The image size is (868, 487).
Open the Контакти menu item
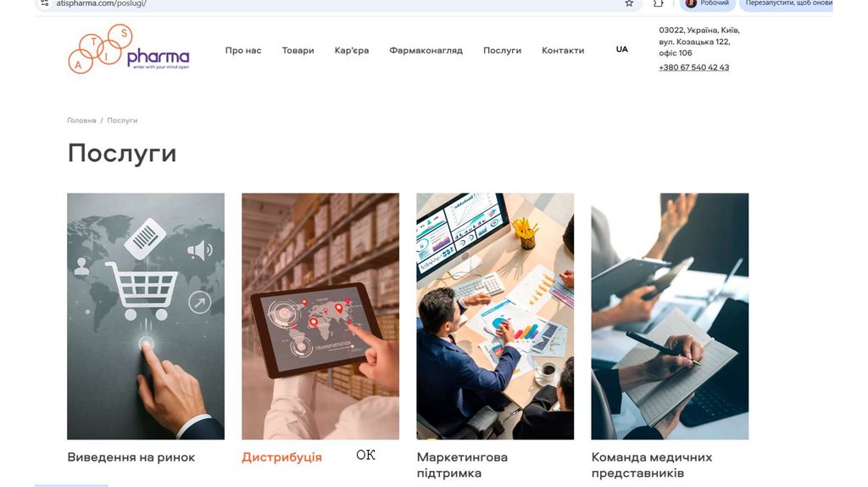click(x=563, y=50)
